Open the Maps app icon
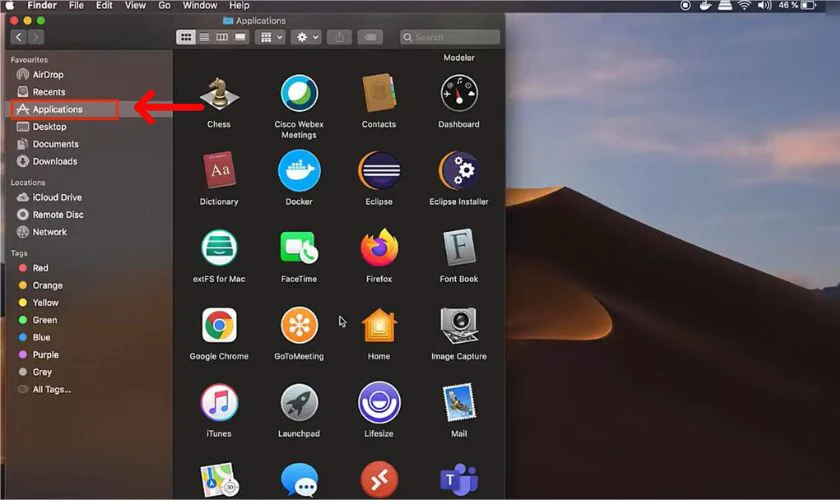Viewport: 840px width, 500px height. 219,480
